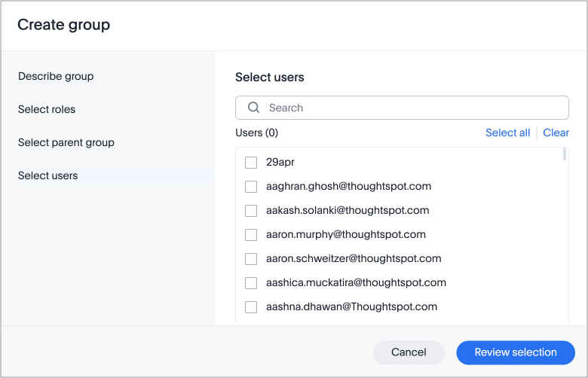Switch to Select parent group step

pos(66,142)
